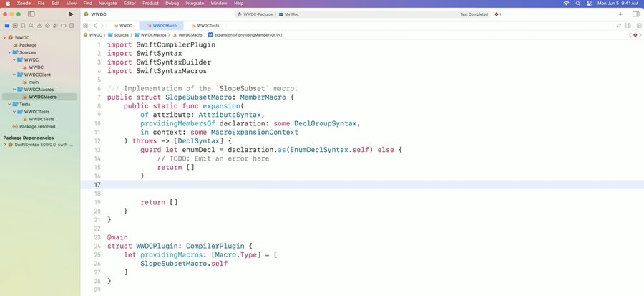Image resolution: width=644 pixels, height=296 pixels.
Task: Open the Debug menu
Action: (172, 4)
